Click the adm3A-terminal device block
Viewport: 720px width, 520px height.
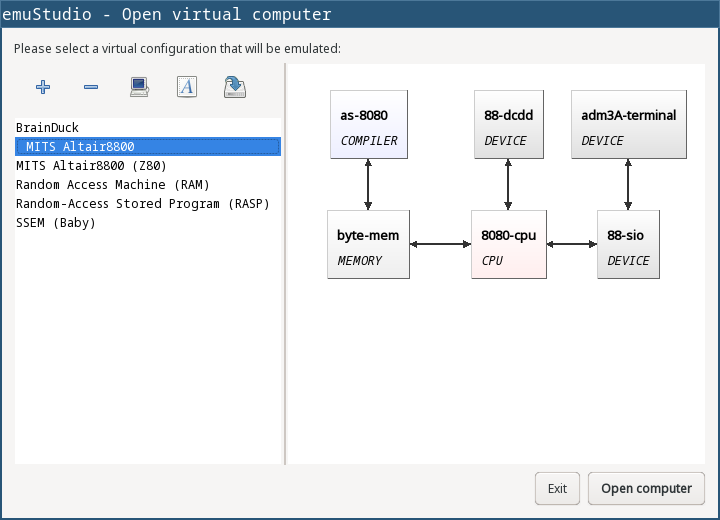point(629,124)
